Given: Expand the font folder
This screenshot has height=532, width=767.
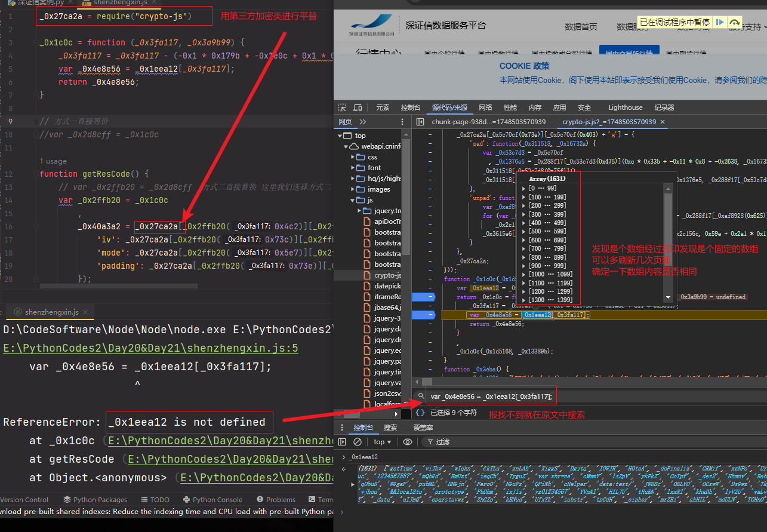Looking at the screenshot, I should click(x=352, y=168).
